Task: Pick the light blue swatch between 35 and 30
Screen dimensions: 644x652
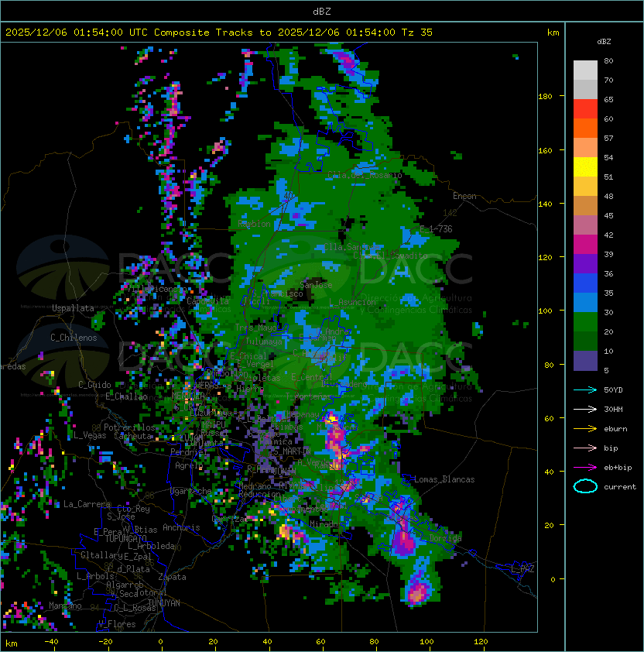Action: point(585,303)
